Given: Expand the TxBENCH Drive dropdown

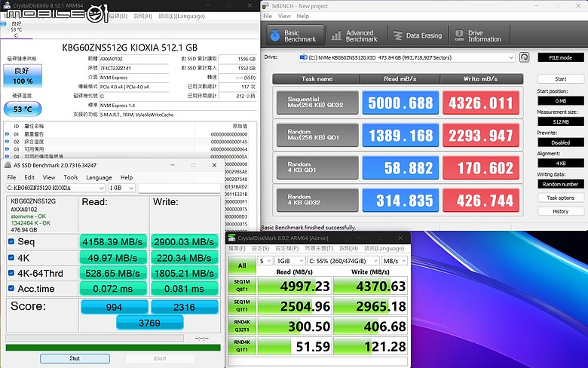Looking at the screenshot, I should click(x=511, y=58).
